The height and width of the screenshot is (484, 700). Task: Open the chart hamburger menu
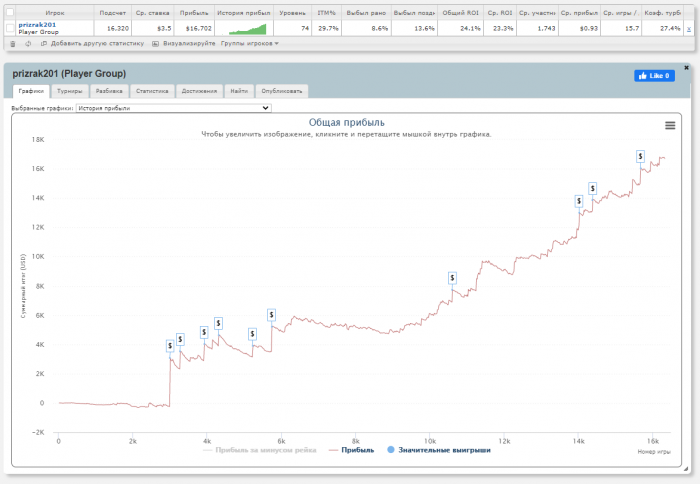[x=670, y=125]
